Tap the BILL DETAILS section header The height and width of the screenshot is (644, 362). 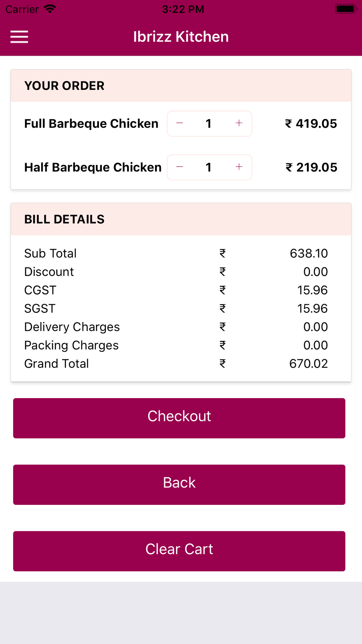(x=64, y=219)
